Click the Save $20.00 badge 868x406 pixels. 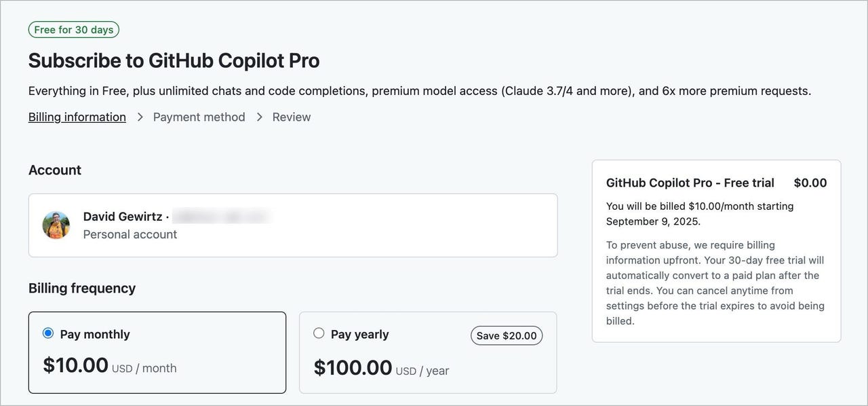pos(507,335)
